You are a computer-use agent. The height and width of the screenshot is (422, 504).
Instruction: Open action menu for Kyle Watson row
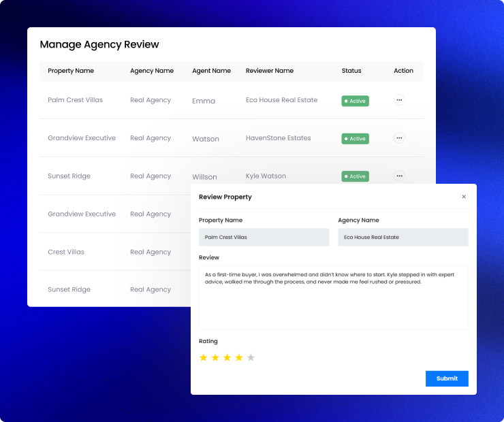(399, 176)
